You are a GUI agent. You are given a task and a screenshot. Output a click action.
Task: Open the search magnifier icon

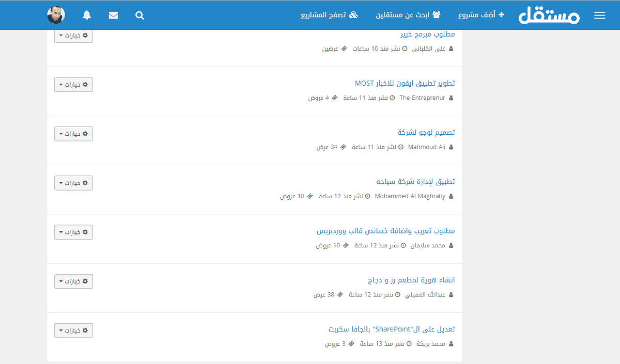[x=139, y=15]
